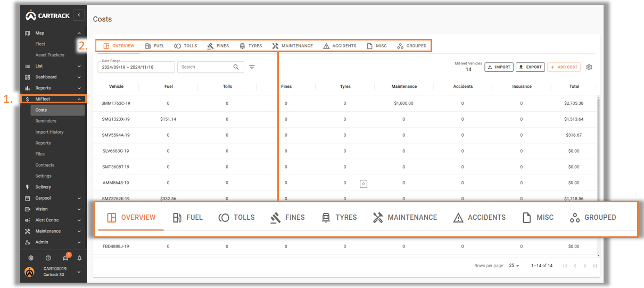The width and height of the screenshot is (644, 288).
Task: Click vehicle SMM1763C-19 in the table
Action: tap(116, 103)
